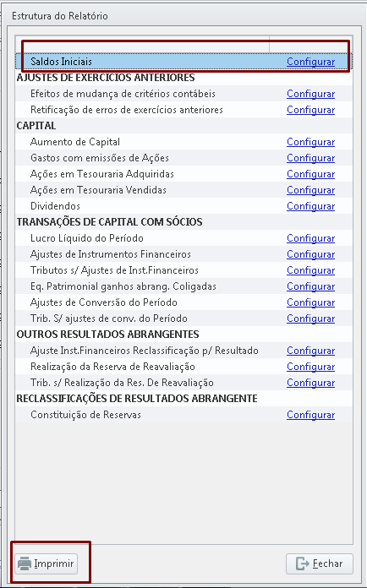Open Configurar for Ajustes de Instrumentos Financeiros

pos(310,254)
